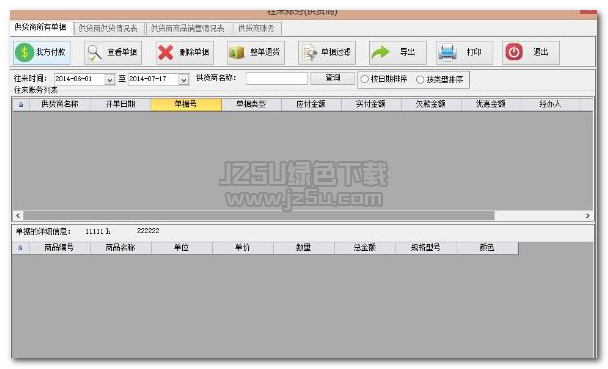This screenshot has height=369, width=608.
Task: Click the box 整单退货 return icon
Action: (x=237, y=53)
